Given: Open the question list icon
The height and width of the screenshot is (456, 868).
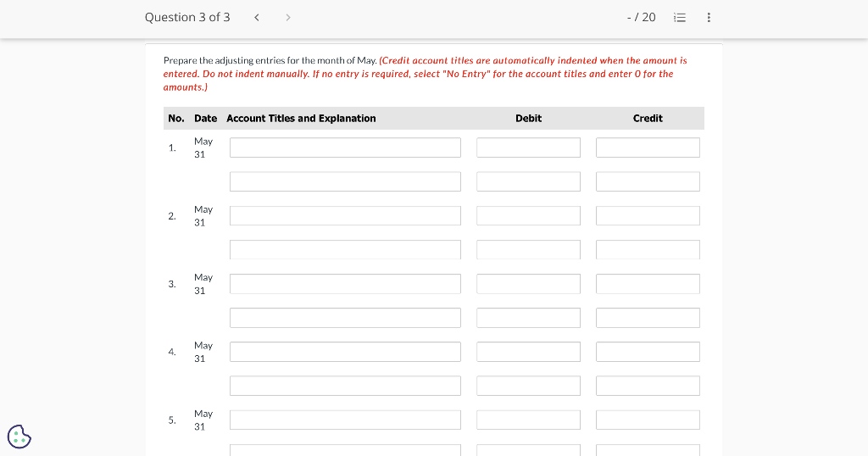Looking at the screenshot, I should (x=680, y=17).
